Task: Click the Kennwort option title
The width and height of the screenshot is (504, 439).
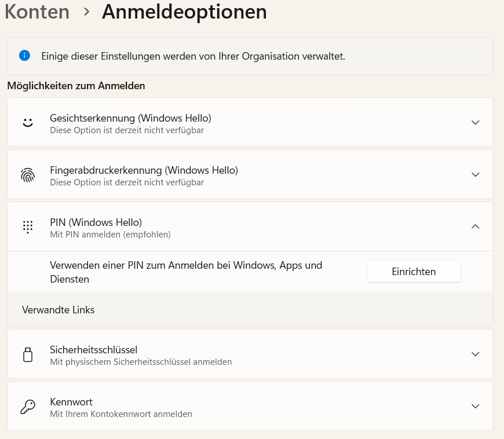Action: point(71,402)
